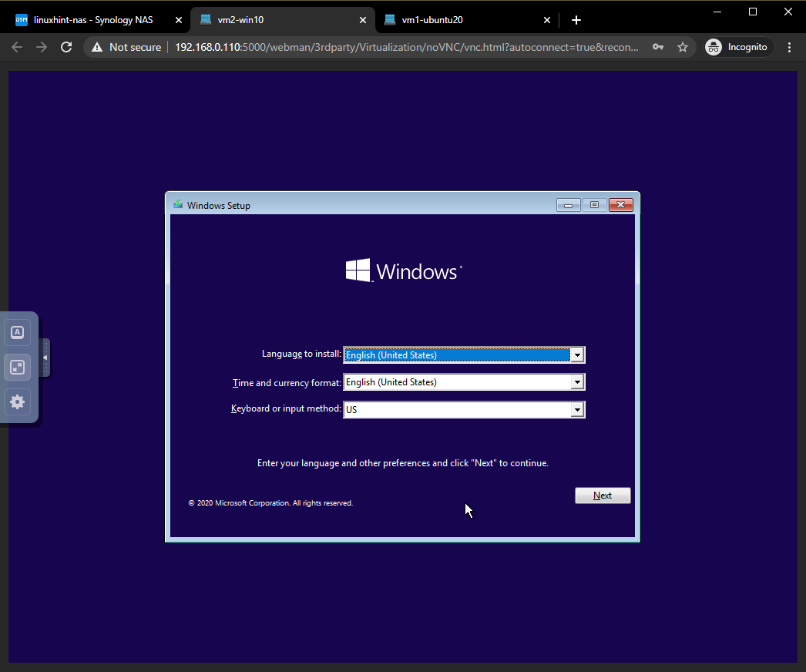Collapse the noVNC control bar handle
The height and width of the screenshot is (672, 806).
click(45, 358)
